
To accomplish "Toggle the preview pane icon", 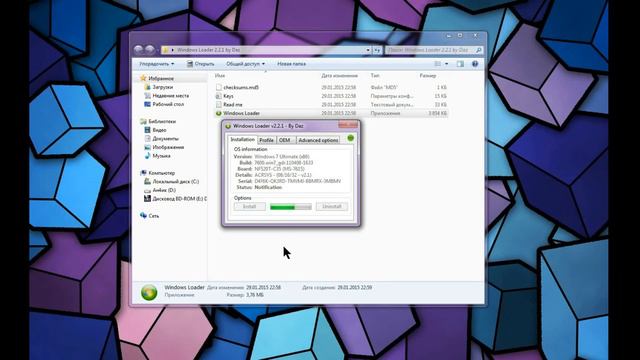I will tap(460, 64).
